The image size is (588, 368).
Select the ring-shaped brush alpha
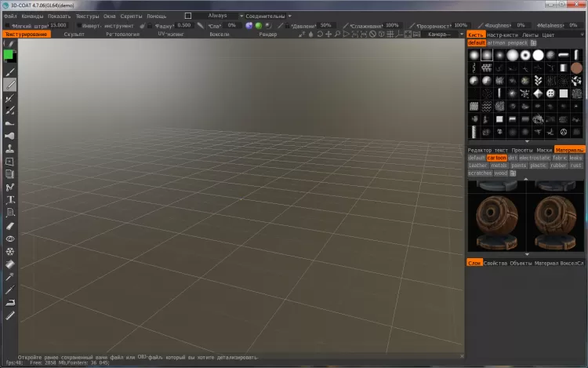click(525, 55)
